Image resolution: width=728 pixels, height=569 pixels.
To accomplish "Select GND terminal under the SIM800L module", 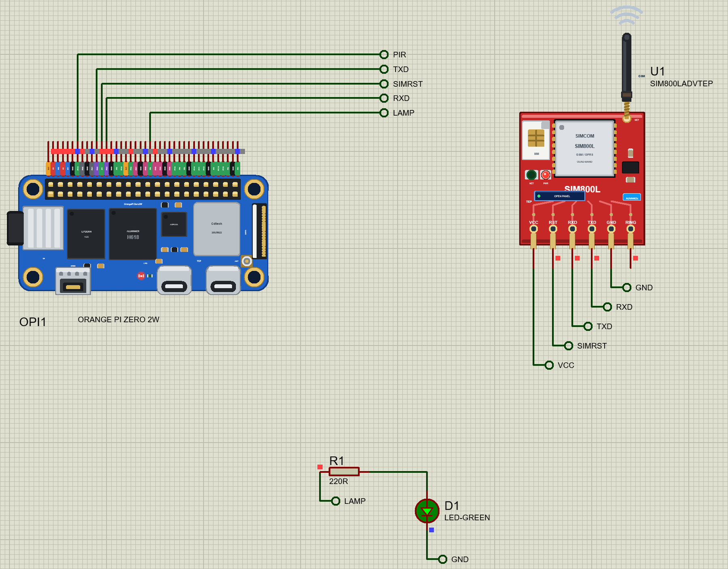I will [626, 288].
